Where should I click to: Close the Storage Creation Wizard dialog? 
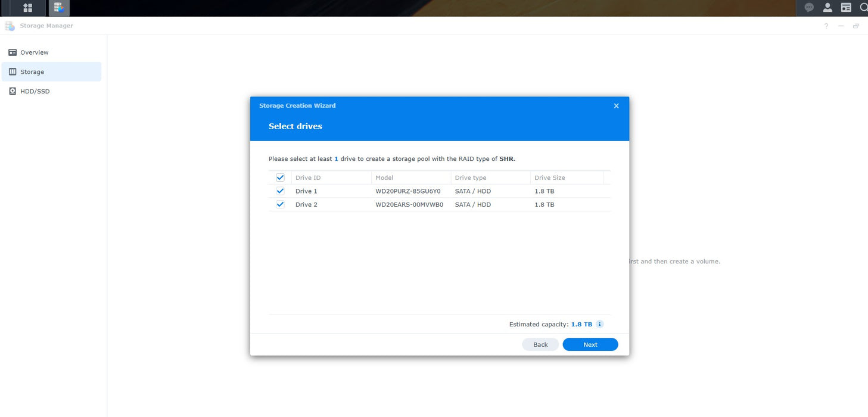tap(616, 106)
